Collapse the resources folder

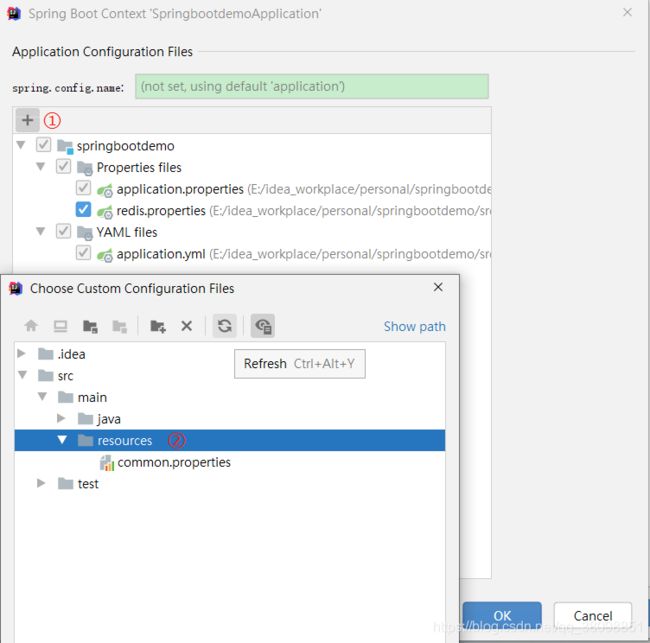coord(62,440)
